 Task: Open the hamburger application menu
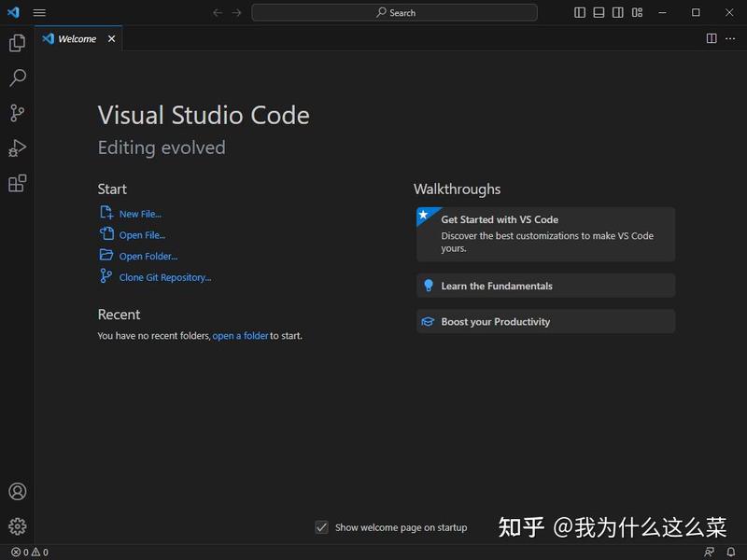tap(39, 13)
